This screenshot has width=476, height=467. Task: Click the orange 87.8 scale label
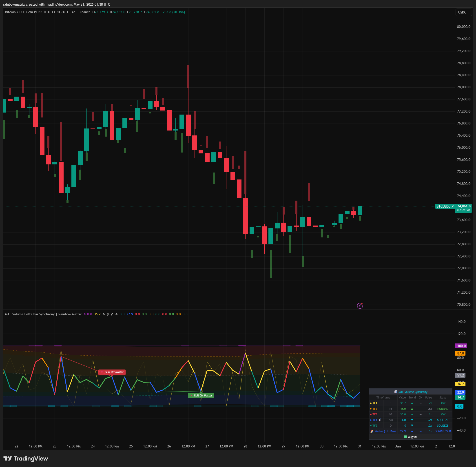click(x=460, y=353)
